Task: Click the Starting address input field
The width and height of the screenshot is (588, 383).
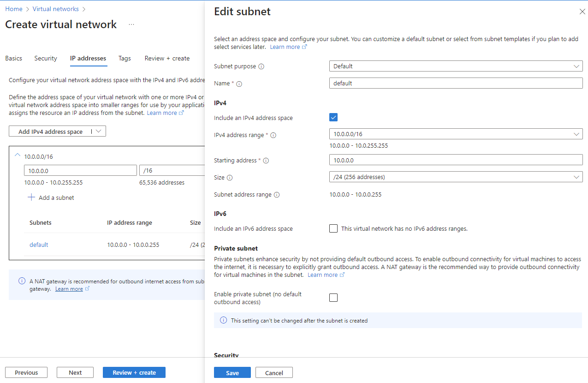Action: pyautogui.click(x=456, y=160)
